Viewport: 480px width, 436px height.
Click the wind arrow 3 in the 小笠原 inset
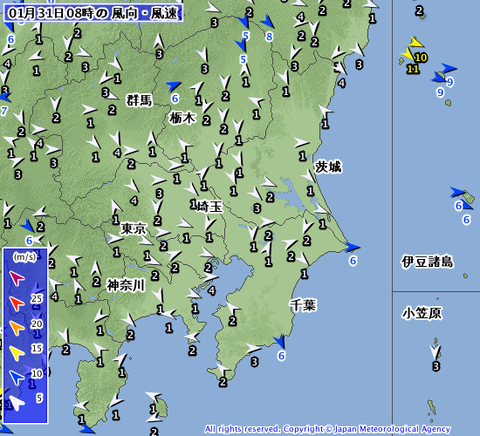[x=436, y=352]
